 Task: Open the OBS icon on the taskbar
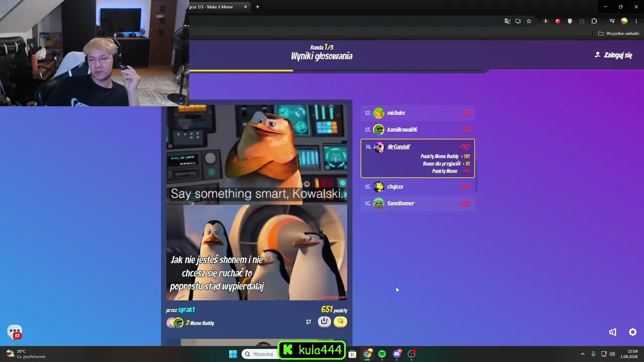(x=412, y=354)
